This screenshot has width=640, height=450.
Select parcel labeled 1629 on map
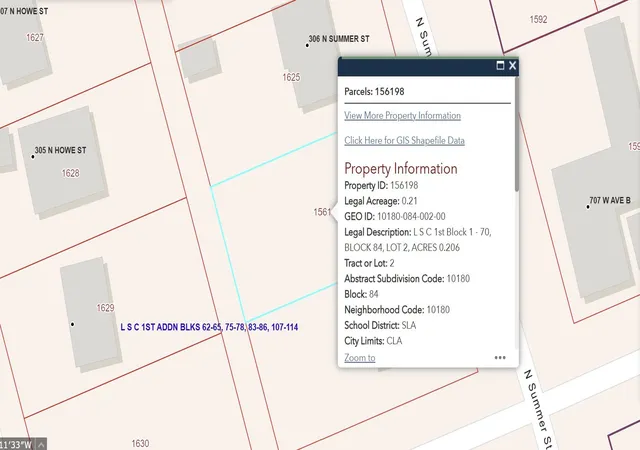click(105, 307)
